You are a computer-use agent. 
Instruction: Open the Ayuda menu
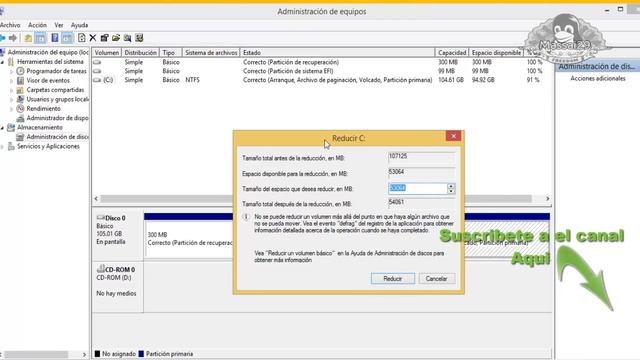point(79,25)
